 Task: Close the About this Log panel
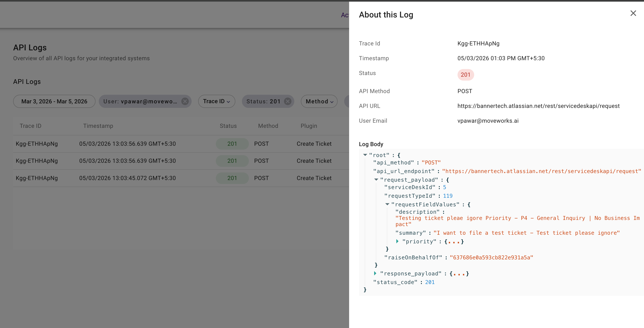click(633, 13)
